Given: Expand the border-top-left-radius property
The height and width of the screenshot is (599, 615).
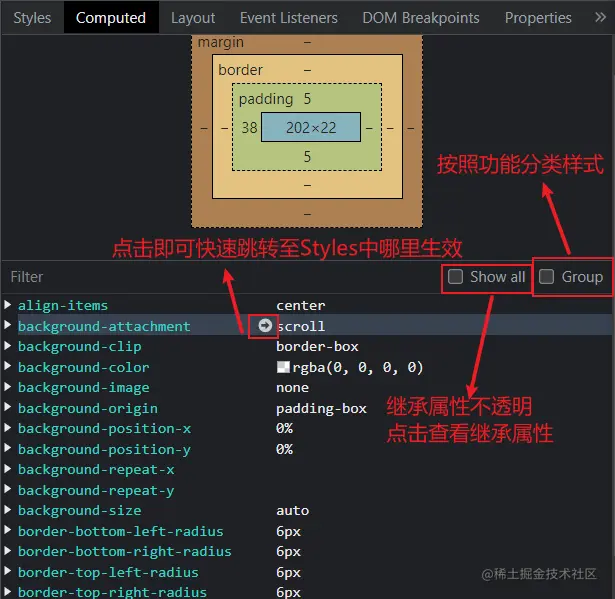Looking at the screenshot, I should pos(7,571).
